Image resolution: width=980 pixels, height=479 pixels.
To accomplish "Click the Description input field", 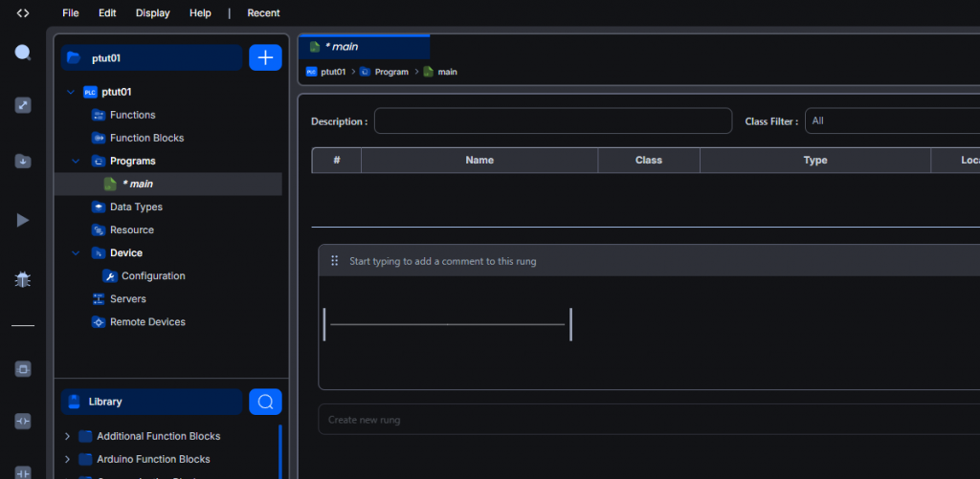I will (552, 121).
